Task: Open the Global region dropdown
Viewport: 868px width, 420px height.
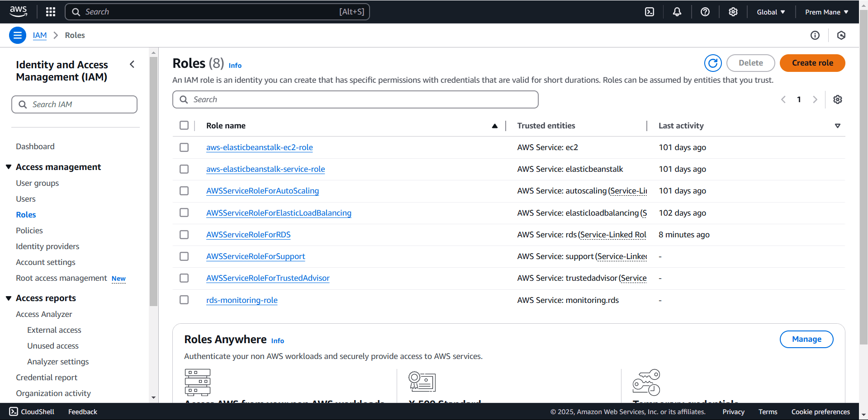Action: (x=771, y=12)
